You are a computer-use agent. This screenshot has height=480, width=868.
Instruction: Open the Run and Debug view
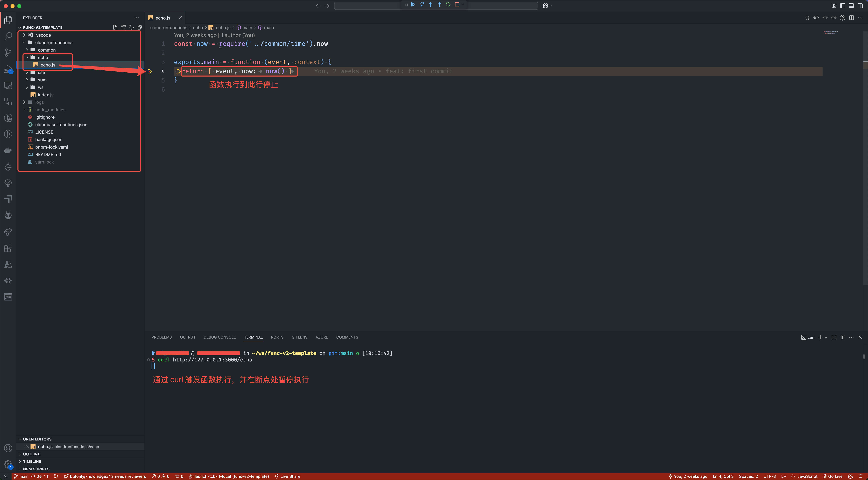(8, 69)
